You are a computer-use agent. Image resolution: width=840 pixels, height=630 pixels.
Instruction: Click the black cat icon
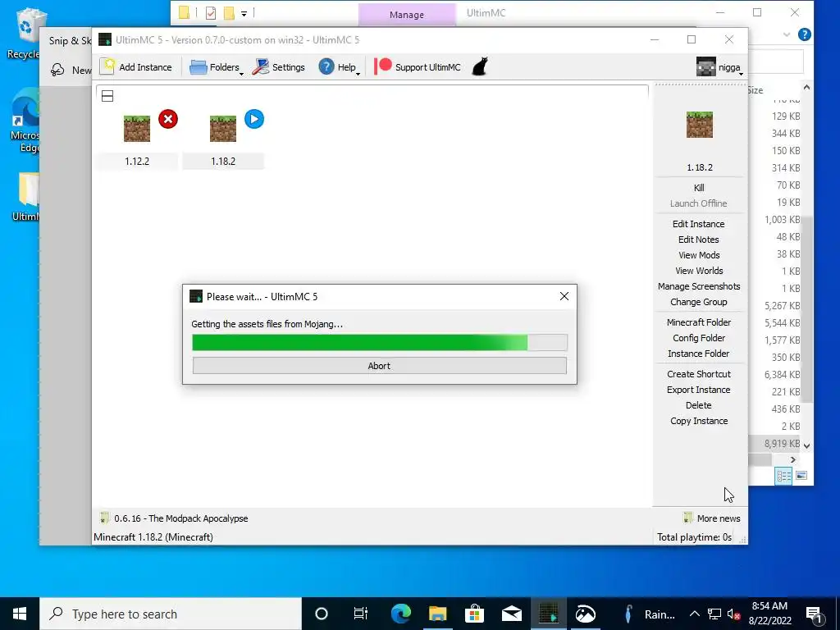click(x=480, y=67)
